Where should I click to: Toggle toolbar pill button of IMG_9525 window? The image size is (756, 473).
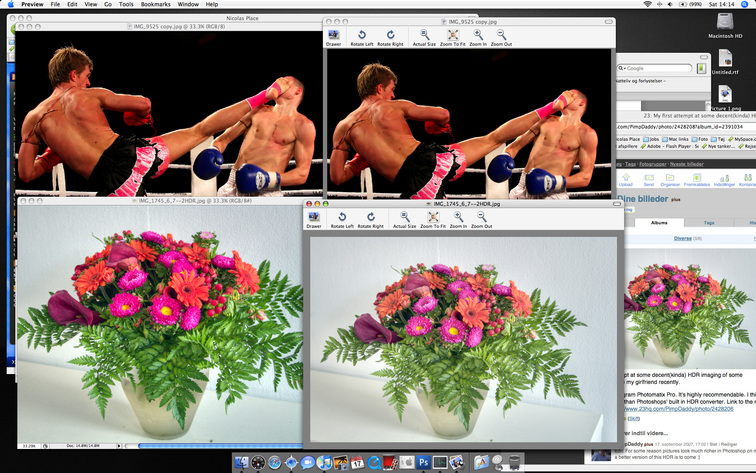tap(609, 22)
